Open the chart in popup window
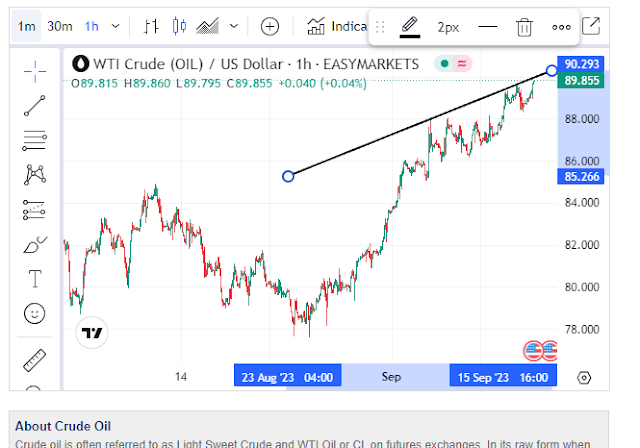640x448 pixels. (x=591, y=26)
